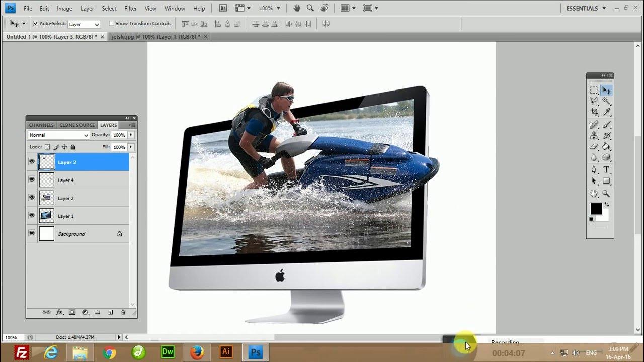Select the Blur tool
This screenshot has width=644, height=362.
click(594, 157)
